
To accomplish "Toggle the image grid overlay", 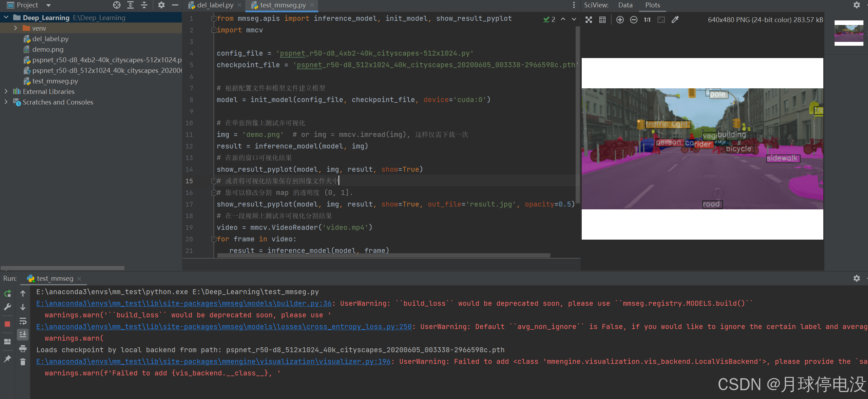I will pyautogui.click(x=602, y=20).
